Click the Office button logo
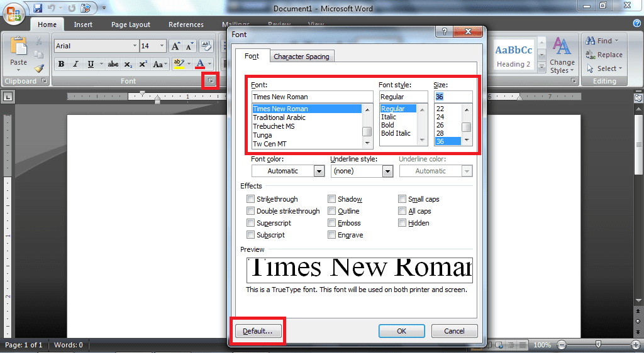 pos(14,14)
